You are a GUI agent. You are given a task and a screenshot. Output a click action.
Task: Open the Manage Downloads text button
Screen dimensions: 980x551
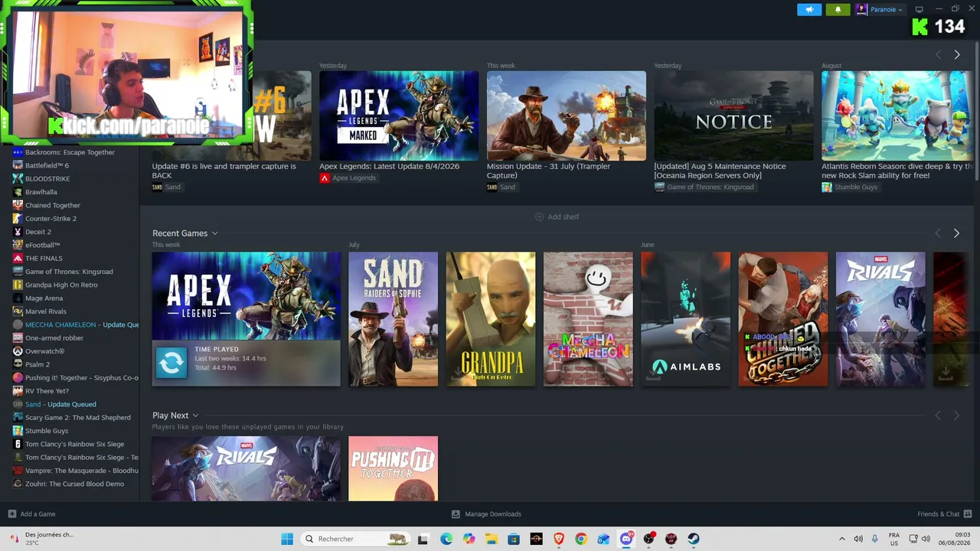coord(492,514)
